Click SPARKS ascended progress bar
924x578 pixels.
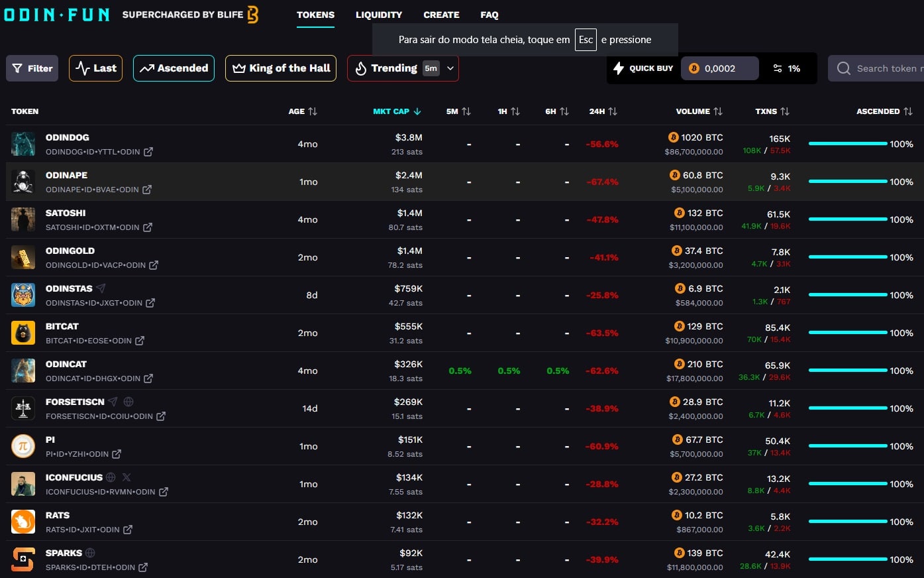pos(848,559)
